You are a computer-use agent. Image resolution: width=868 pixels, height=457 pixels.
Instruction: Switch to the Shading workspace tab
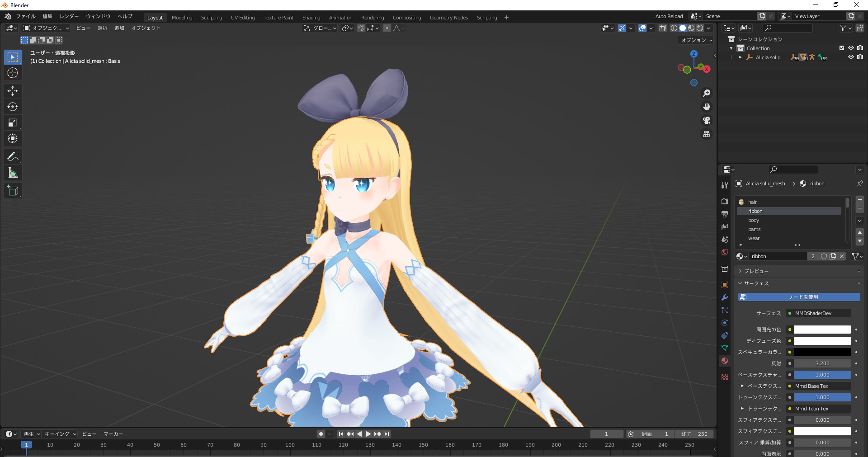[x=311, y=18]
